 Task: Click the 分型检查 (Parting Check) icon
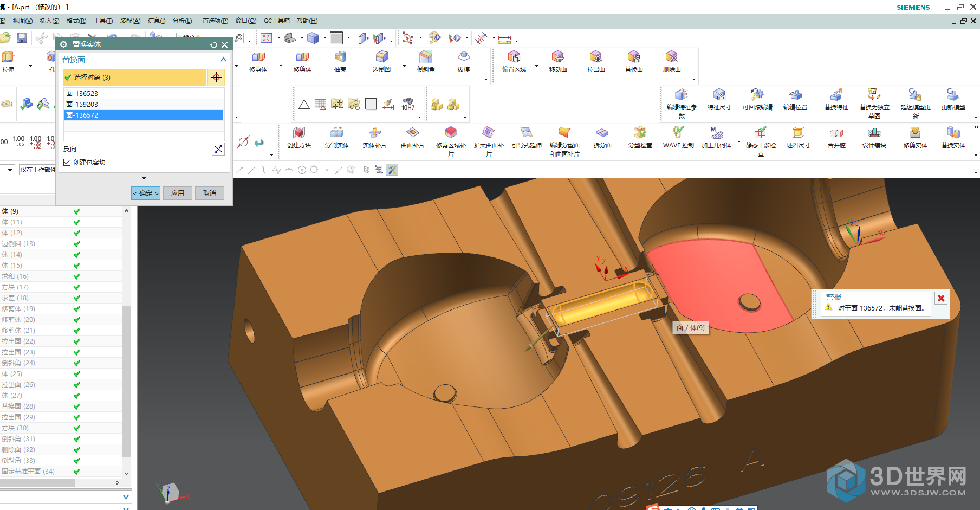pyautogui.click(x=640, y=133)
